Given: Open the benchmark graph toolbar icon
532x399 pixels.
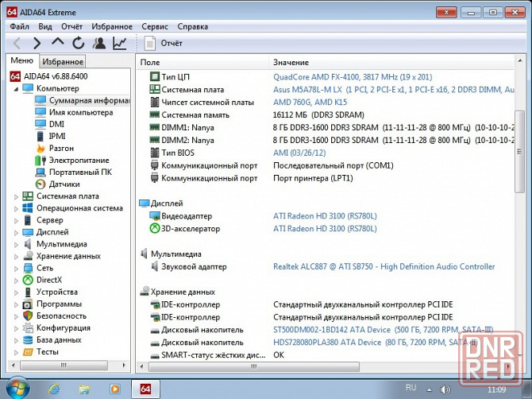Looking at the screenshot, I should click(x=120, y=43).
